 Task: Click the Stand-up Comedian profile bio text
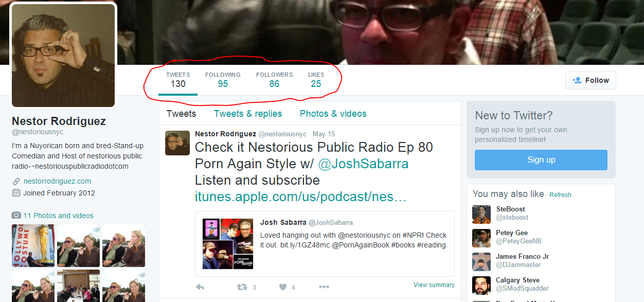pyautogui.click(x=77, y=156)
